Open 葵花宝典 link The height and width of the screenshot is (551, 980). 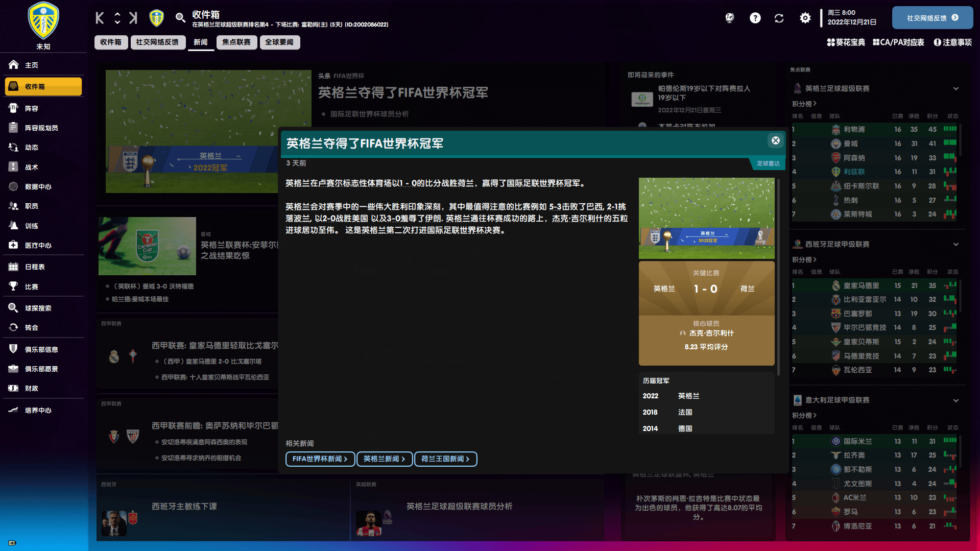(x=846, y=42)
